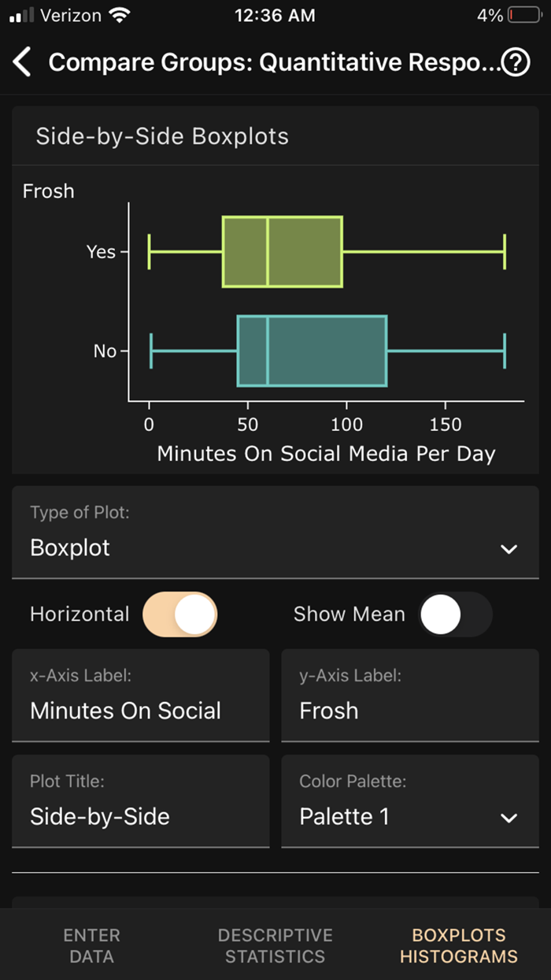
Task: Open the chevron next to Boxplot
Action: point(508,549)
